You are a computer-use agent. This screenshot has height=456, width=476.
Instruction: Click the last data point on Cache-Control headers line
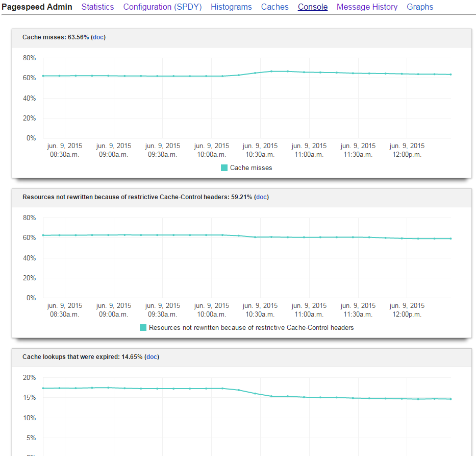coord(451,238)
